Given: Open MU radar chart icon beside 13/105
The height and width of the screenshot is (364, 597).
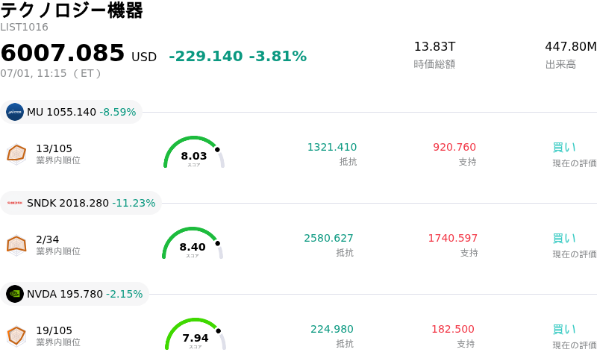Looking at the screenshot, I should 16,154.
